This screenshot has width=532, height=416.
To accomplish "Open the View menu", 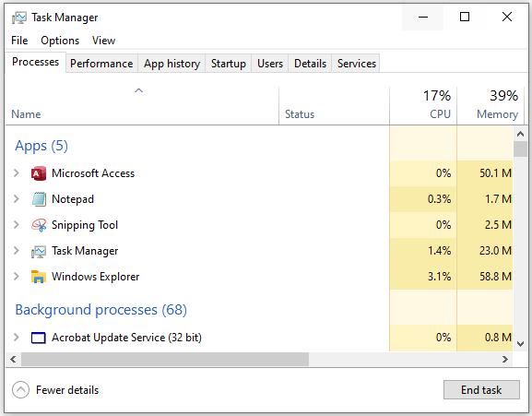I will tap(103, 41).
